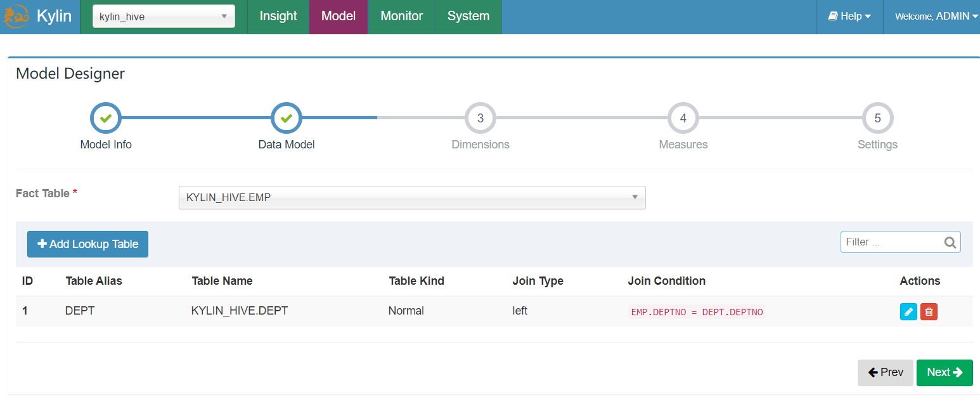Click the left join type cell
This screenshot has width=980, height=397.
[520, 311]
